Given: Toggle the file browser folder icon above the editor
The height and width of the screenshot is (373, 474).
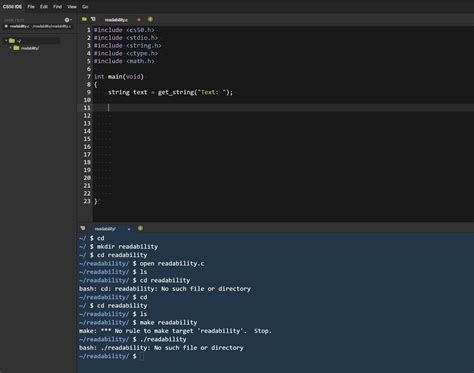Looking at the screenshot, I should pos(84,20).
